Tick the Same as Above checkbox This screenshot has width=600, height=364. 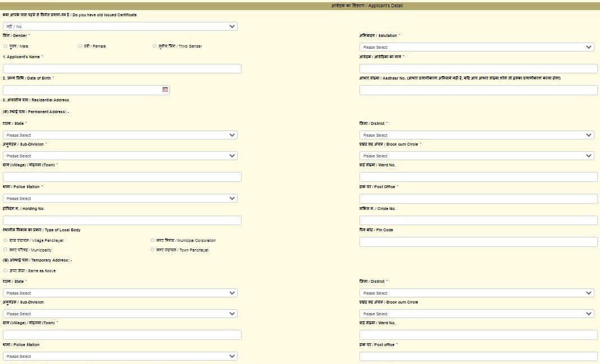[6, 271]
